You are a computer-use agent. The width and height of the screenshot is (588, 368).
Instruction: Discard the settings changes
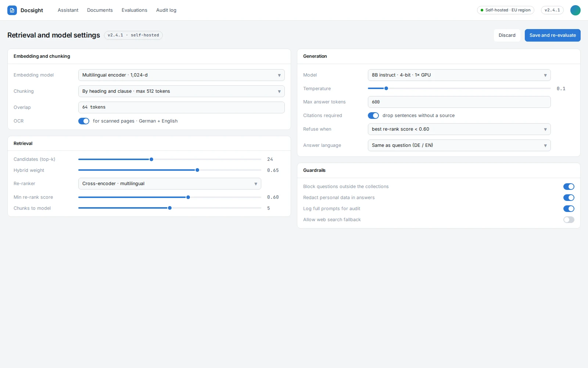click(507, 35)
